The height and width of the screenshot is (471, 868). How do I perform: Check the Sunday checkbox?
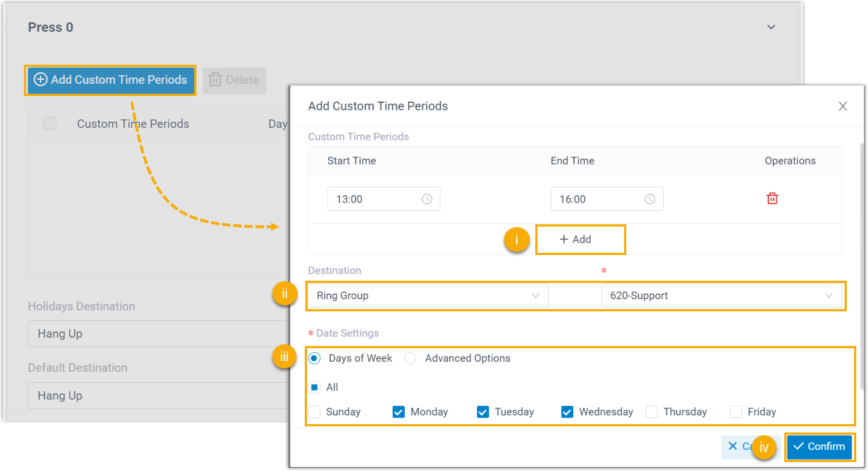point(315,412)
